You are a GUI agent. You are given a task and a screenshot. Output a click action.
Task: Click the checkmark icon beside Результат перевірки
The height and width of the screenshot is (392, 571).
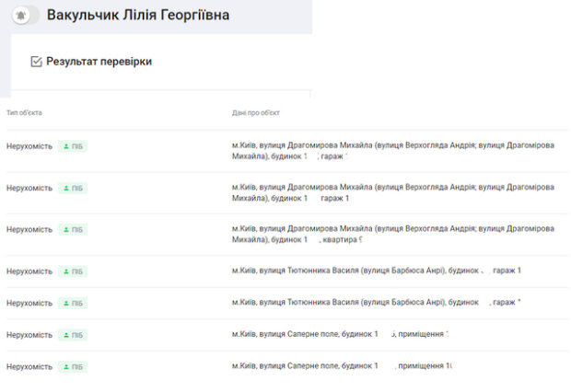click(x=36, y=62)
